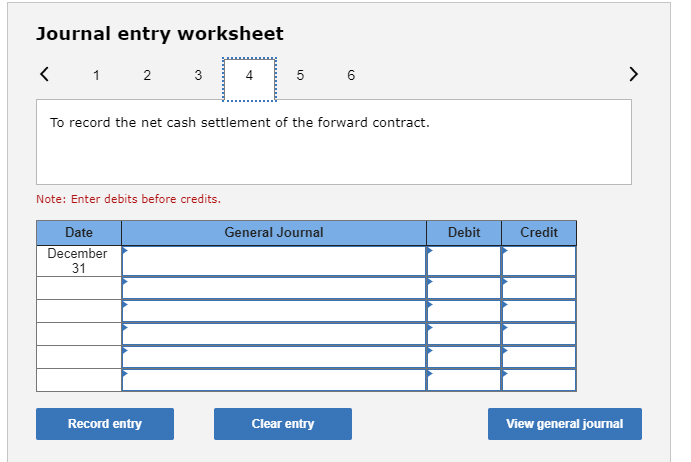The image size is (691, 462).
Task: Open General Journal account dropdown in December 31 row
Action: (274, 261)
